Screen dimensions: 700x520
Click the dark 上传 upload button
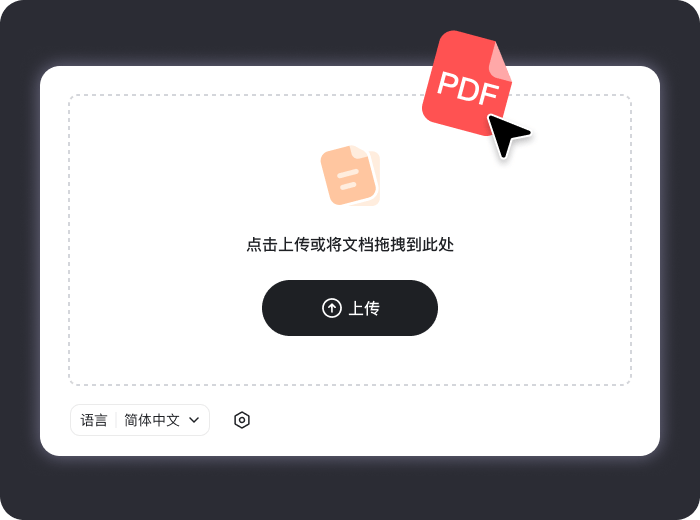click(350, 308)
